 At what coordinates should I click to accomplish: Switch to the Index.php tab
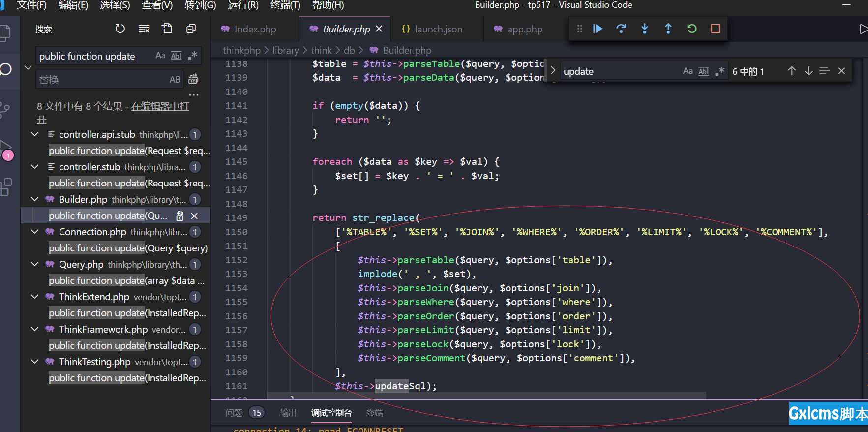coord(255,29)
